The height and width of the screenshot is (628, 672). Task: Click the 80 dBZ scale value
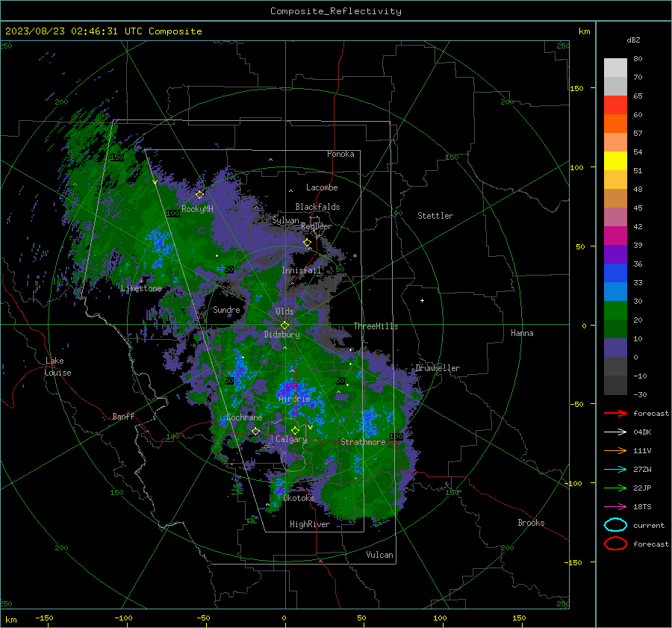[638, 59]
